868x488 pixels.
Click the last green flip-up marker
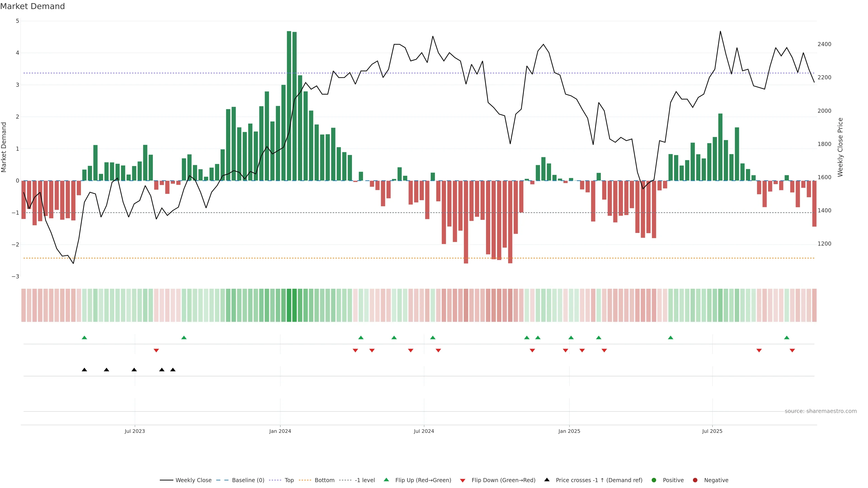787,338
